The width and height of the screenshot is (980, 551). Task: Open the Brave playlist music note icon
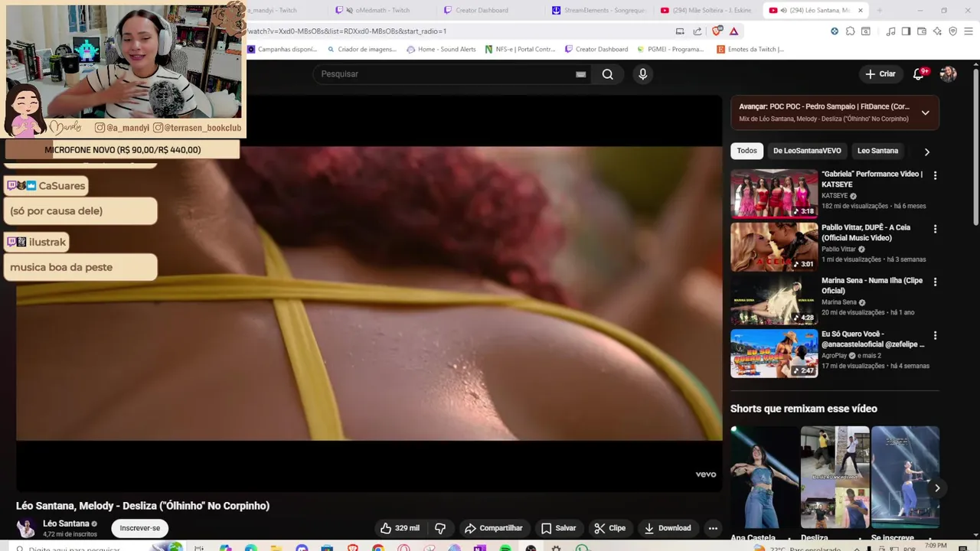pos(890,31)
